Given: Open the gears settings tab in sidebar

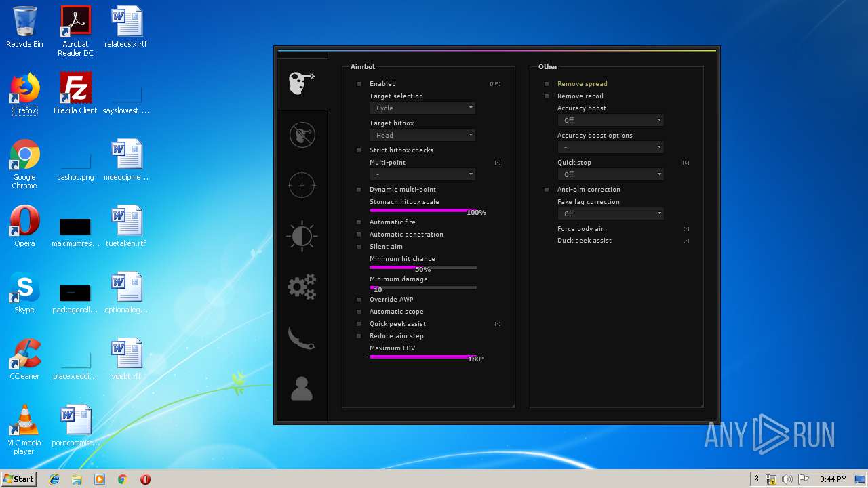Looking at the screenshot, I should tap(302, 287).
